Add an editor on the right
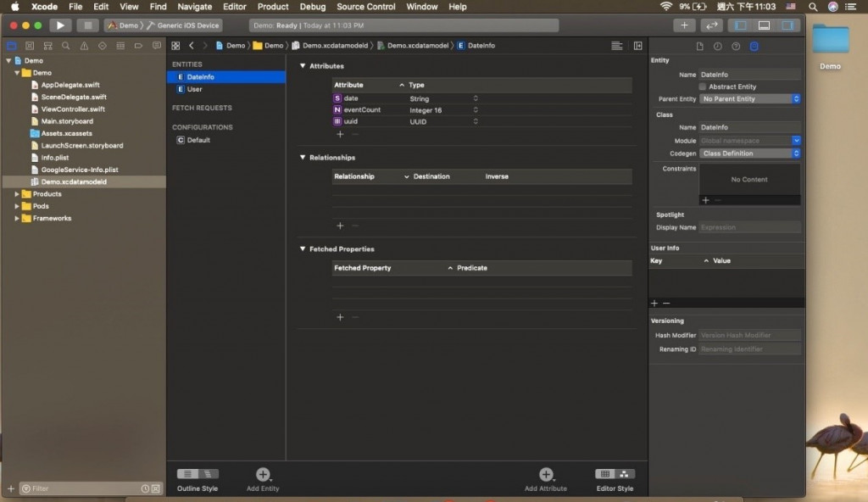The image size is (868, 502). 637,46
